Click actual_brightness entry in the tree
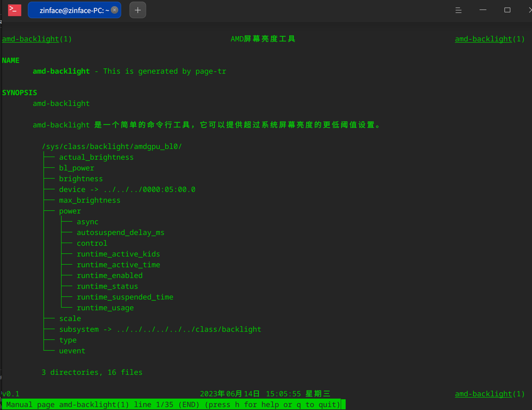The height and width of the screenshot is (410, 532). coord(96,157)
